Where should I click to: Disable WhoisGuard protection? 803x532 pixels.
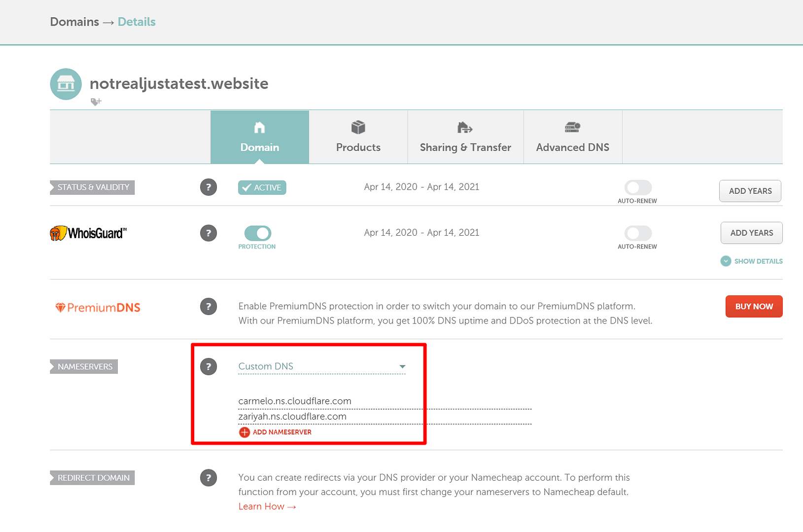pyautogui.click(x=257, y=234)
